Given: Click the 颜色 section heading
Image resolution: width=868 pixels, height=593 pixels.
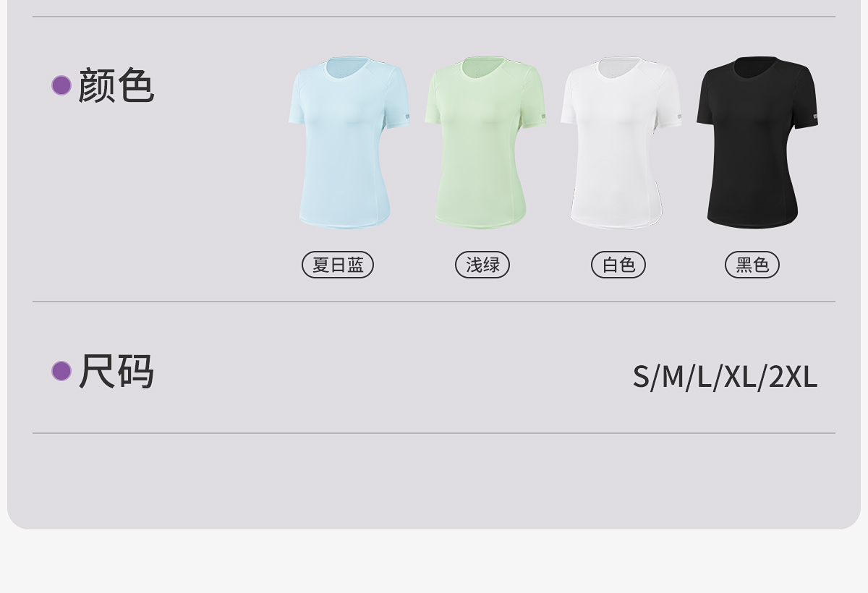Looking at the screenshot, I should coord(116,85).
